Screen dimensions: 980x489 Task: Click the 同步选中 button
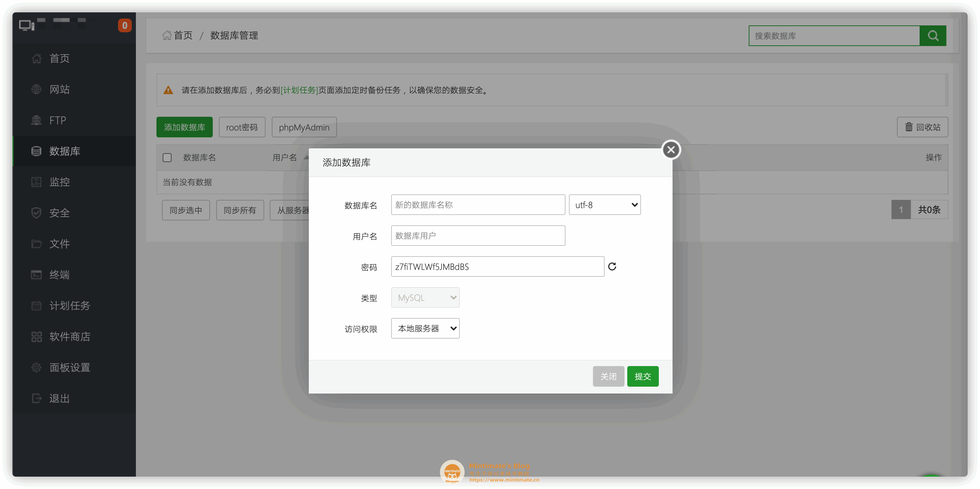tap(186, 210)
